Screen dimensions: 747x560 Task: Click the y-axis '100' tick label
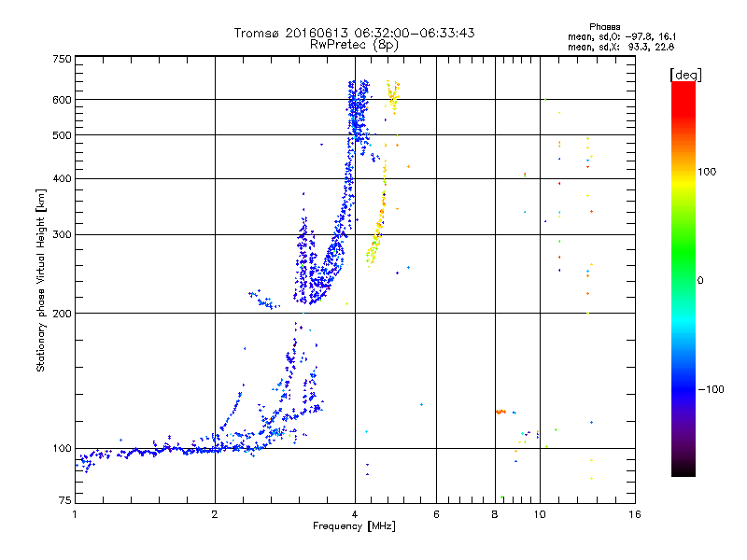(x=63, y=449)
